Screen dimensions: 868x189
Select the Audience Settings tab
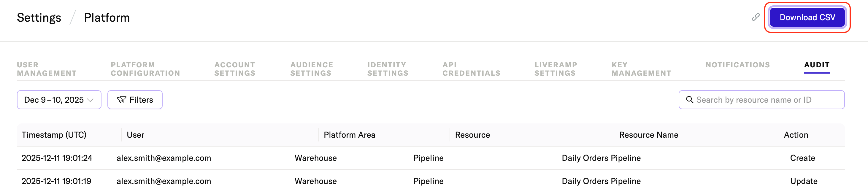coord(312,69)
